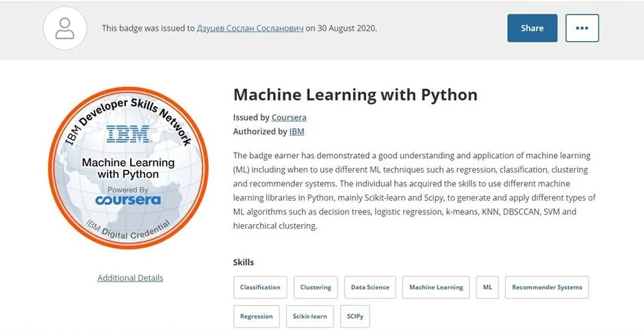Viewport: 644px width, 331px height.
Task: Click the IBM Machine Learning badge image
Action: (128, 168)
